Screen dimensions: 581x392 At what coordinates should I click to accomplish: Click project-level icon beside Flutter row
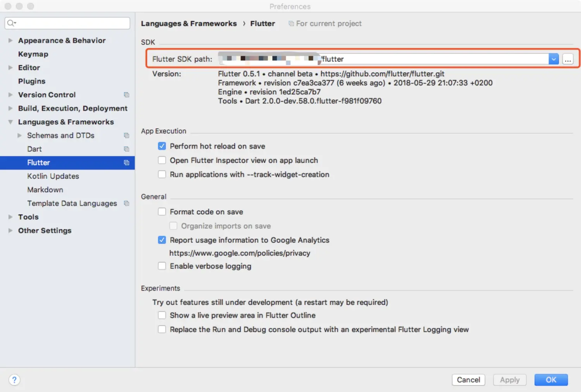pyautogui.click(x=126, y=163)
